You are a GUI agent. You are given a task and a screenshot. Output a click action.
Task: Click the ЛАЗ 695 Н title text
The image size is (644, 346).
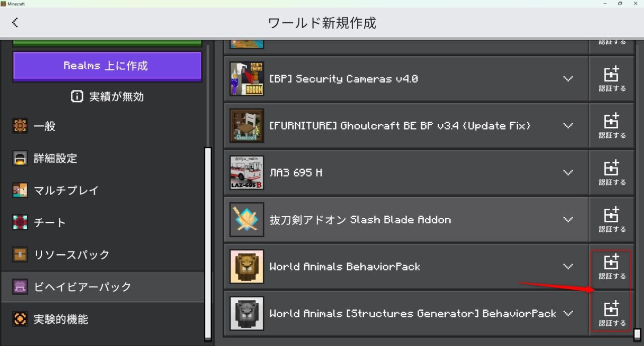point(296,172)
